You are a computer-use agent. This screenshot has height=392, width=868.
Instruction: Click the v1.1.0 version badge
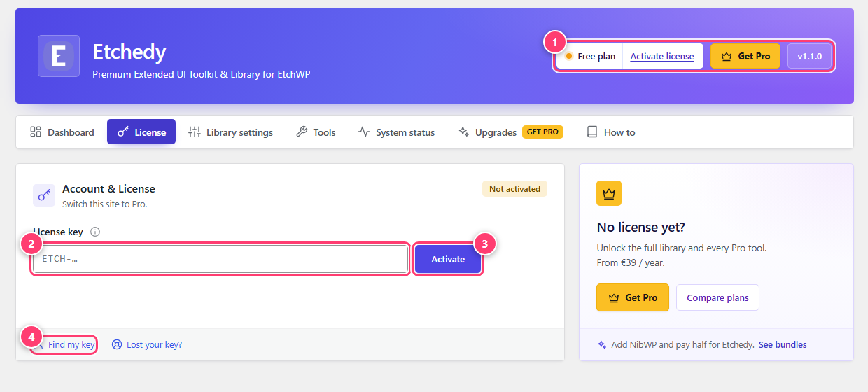[809, 56]
